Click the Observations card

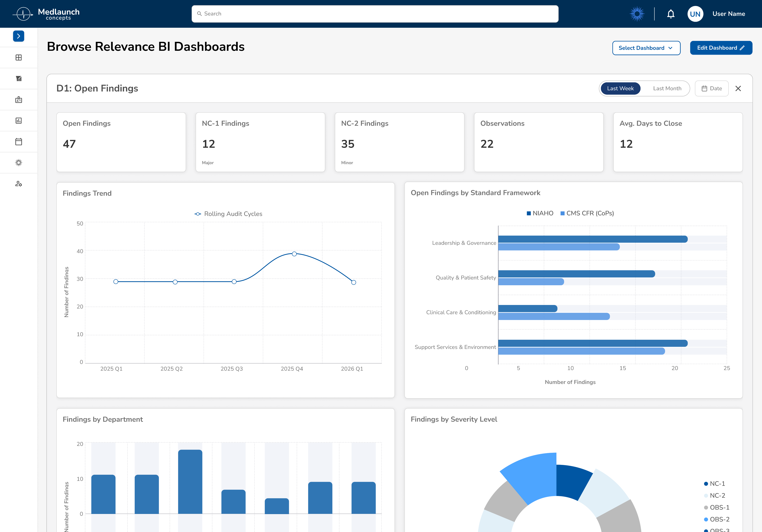tap(539, 142)
